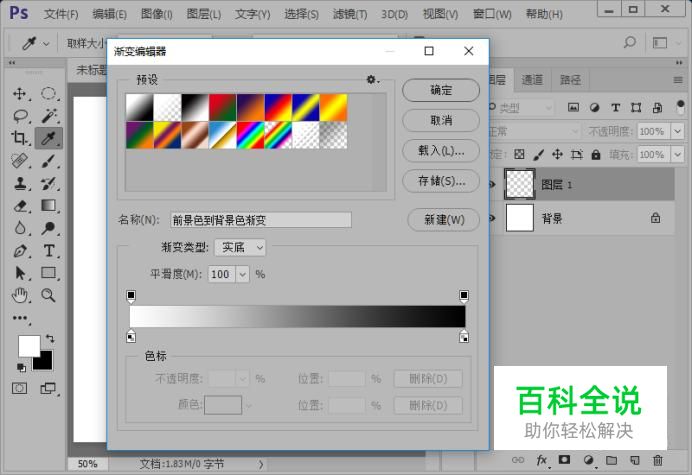Screen dimensions: 692x475
Task: Select the Gradient tool
Action: click(49, 206)
